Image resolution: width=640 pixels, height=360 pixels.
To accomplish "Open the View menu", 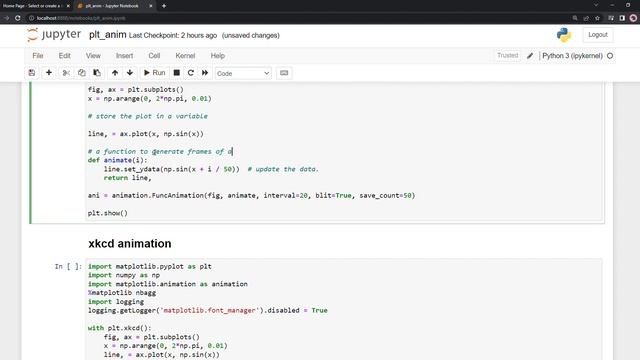I will [93, 56].
